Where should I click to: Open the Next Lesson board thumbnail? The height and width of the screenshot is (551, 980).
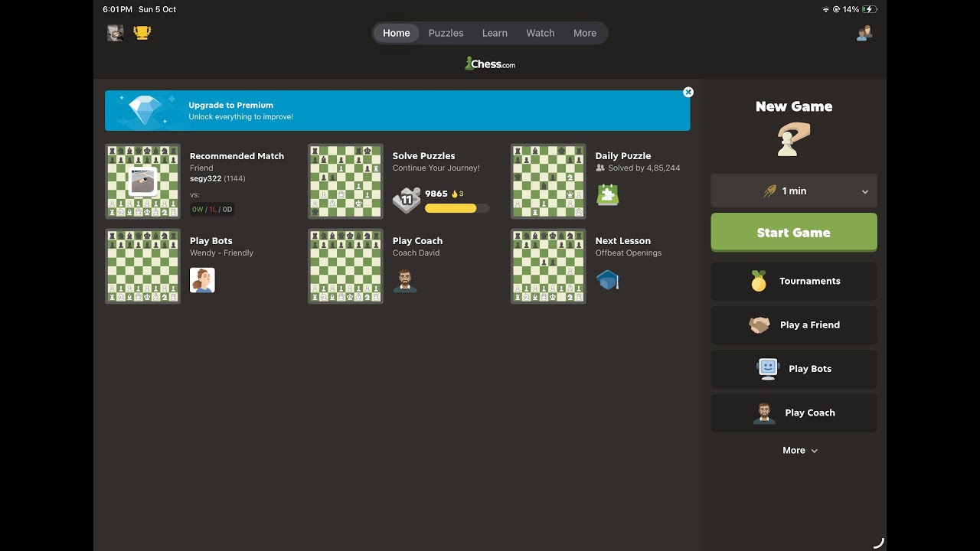[x=549, y=266]
